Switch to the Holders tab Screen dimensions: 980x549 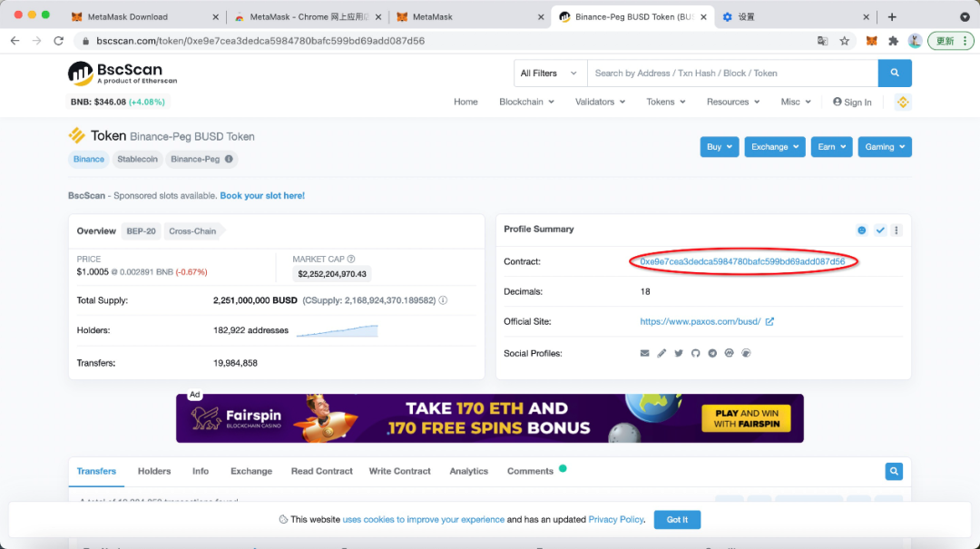click(x=154, y=472)
